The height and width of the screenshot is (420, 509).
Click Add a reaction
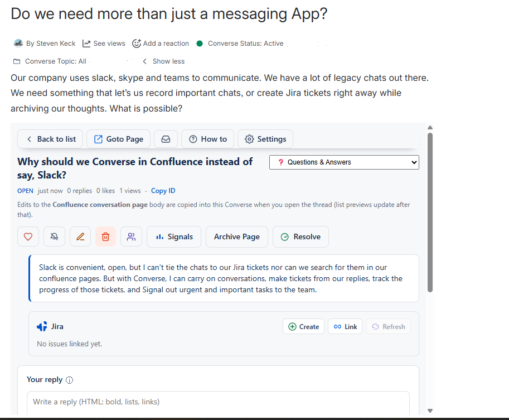(x=161, y=44)
